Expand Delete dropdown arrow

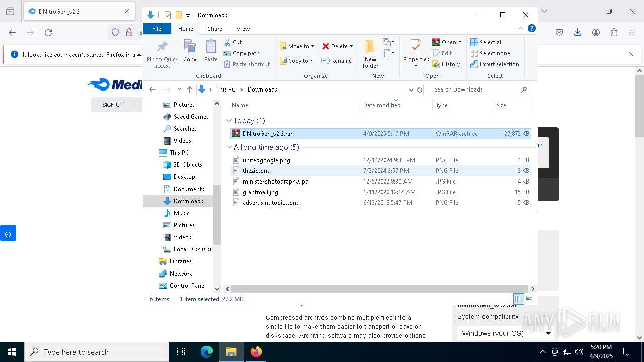tap(351, 46)
